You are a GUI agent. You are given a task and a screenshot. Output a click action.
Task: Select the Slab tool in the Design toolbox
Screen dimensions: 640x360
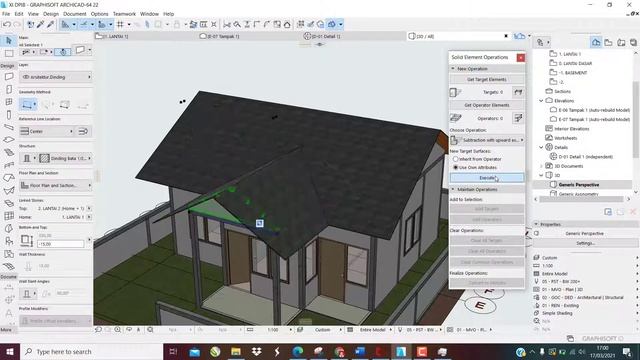point(9,140)
